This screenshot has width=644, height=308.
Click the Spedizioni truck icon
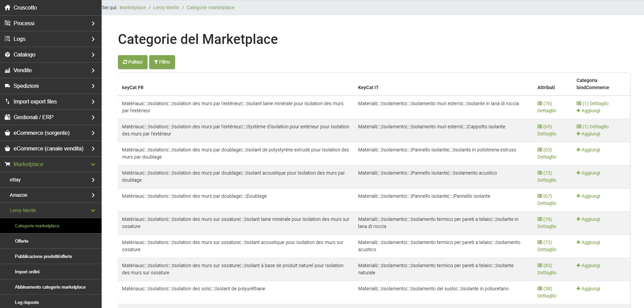[7, 86]
